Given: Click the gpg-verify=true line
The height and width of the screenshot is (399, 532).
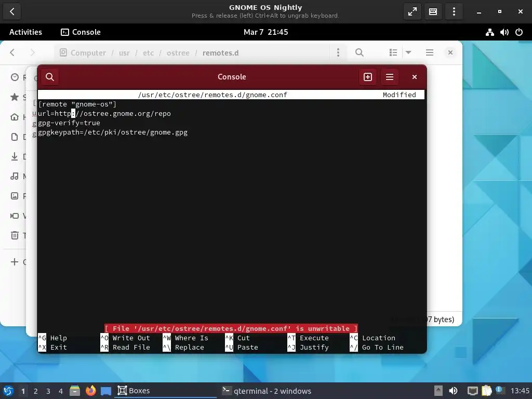Looking at the screenshot, I should pos(69,123).
